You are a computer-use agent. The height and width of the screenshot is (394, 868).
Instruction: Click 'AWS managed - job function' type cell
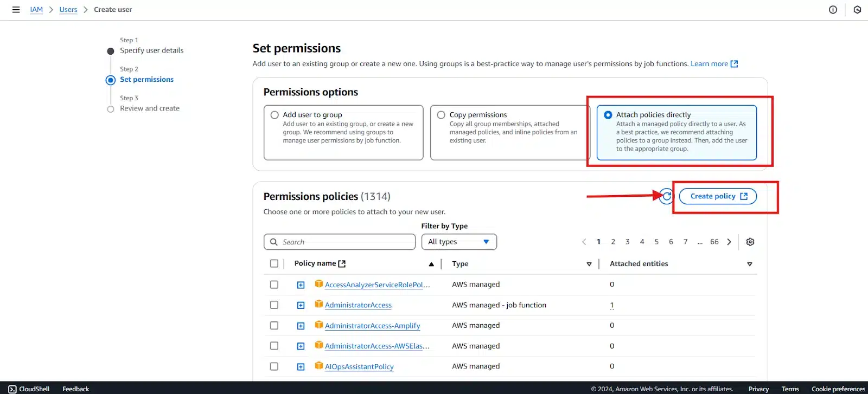coord(499,305)
